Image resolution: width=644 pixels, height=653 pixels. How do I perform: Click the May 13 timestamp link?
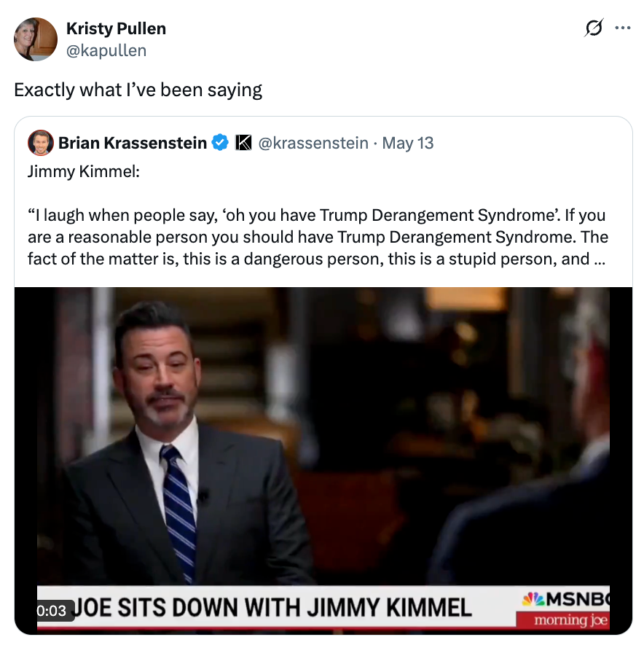(x=407, y=143)
